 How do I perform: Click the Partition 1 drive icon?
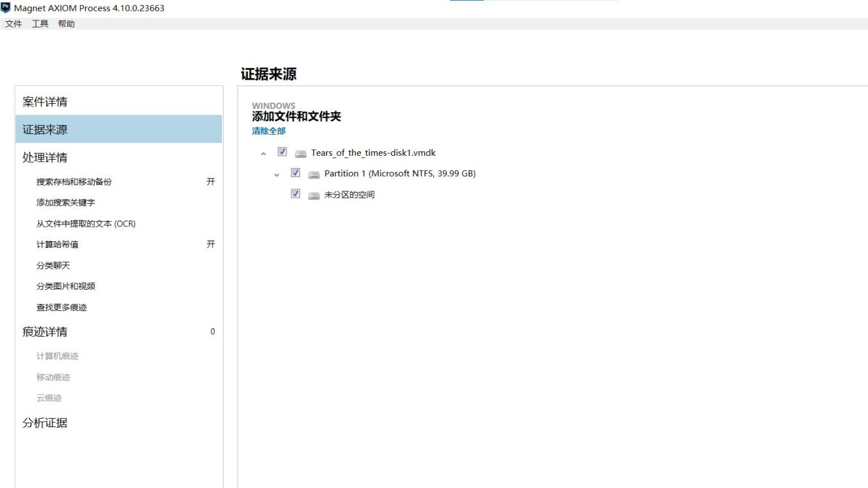click(x=313, y=174)
